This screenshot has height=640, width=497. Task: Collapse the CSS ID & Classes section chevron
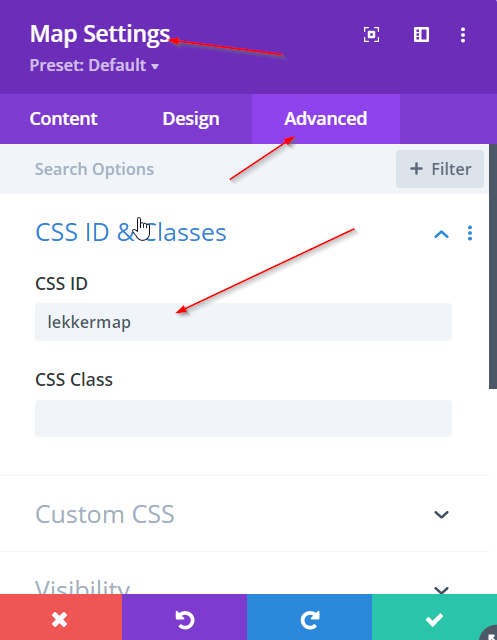442,234
